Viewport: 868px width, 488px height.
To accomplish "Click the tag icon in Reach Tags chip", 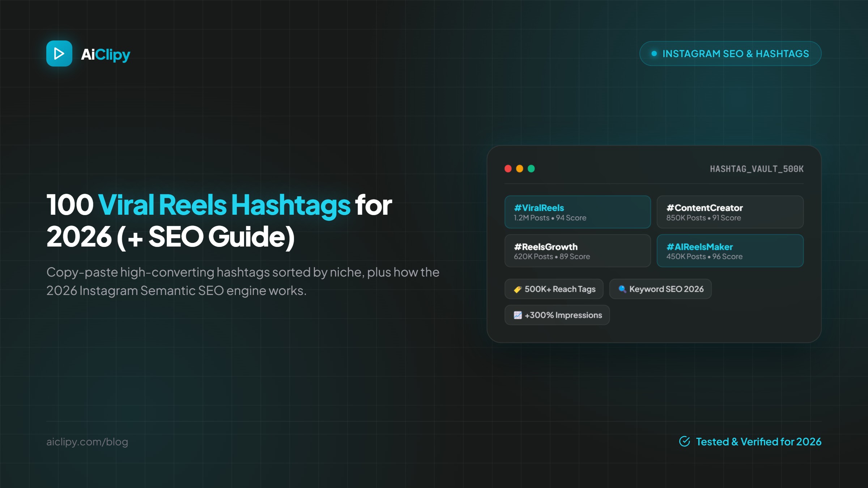I will [x=518, y=289].
